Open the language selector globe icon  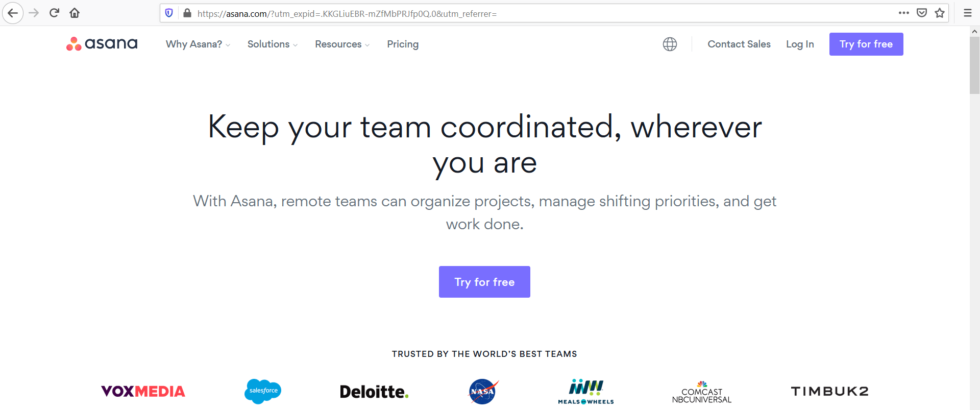[670, 44]
